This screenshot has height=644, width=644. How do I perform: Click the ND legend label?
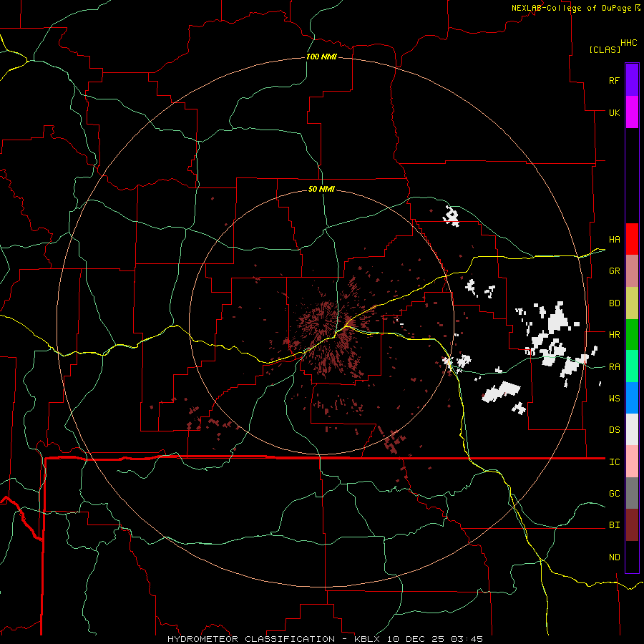[x=614, y=557]
